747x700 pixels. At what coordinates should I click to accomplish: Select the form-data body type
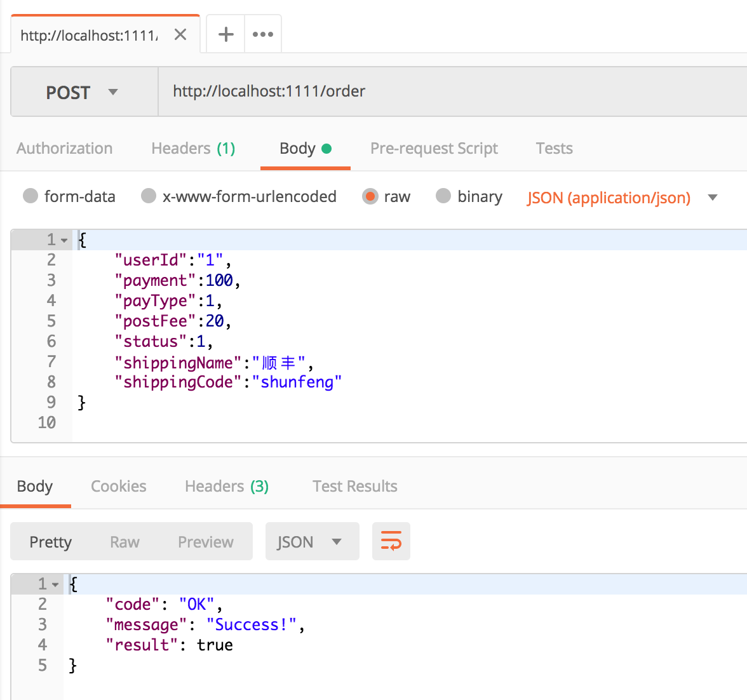tap(30, 197)
